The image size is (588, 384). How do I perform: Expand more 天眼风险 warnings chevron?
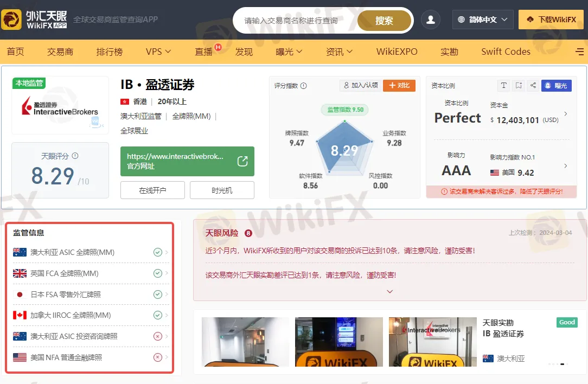coord(390,292)
